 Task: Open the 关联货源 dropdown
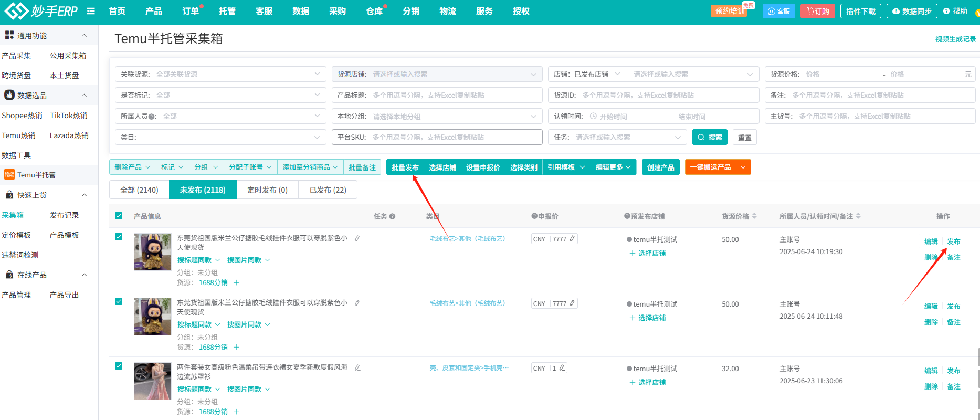coord(220,74)
